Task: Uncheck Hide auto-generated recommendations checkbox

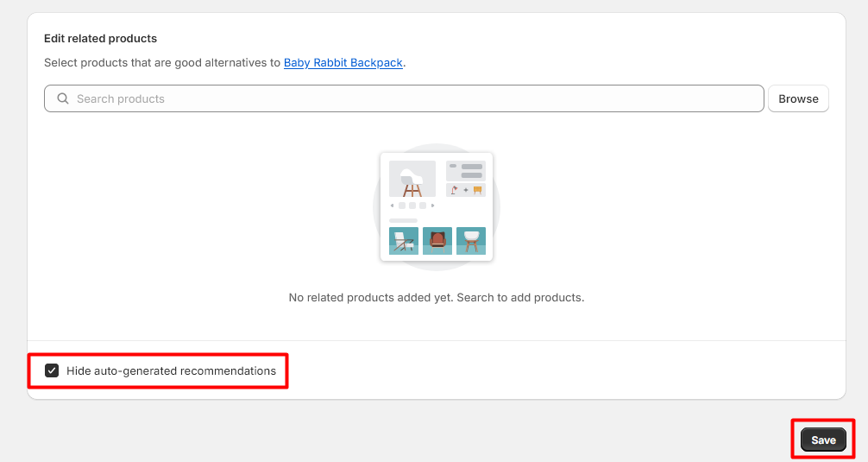Action: (x=52, y=371)
